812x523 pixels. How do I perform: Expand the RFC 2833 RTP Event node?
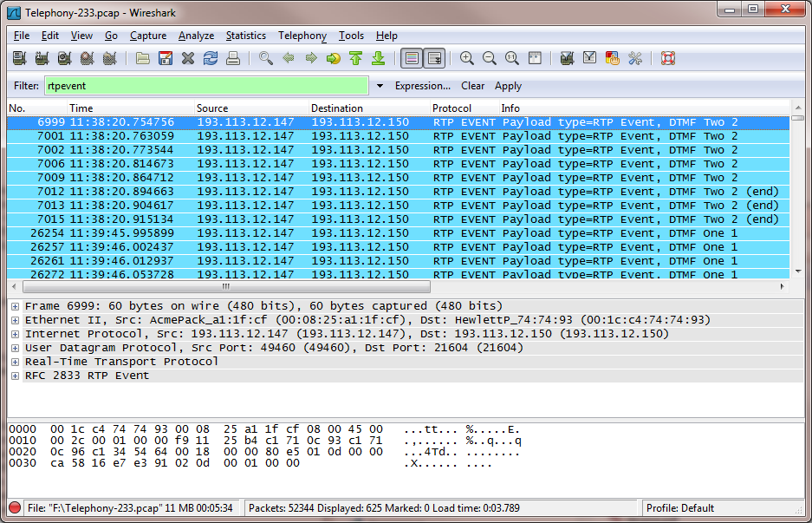(15, 376)
